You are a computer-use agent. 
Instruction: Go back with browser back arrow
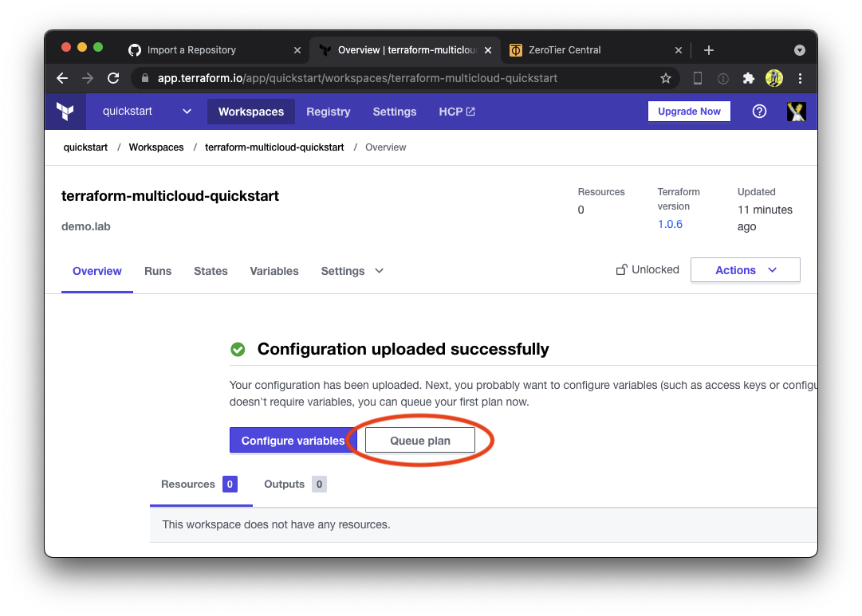tap(62, 79)
